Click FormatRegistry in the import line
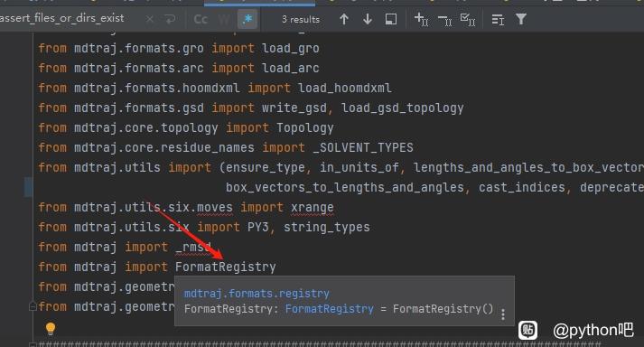Image resolution: width=644 pixels, height=347 pixels. pos(226,267)
